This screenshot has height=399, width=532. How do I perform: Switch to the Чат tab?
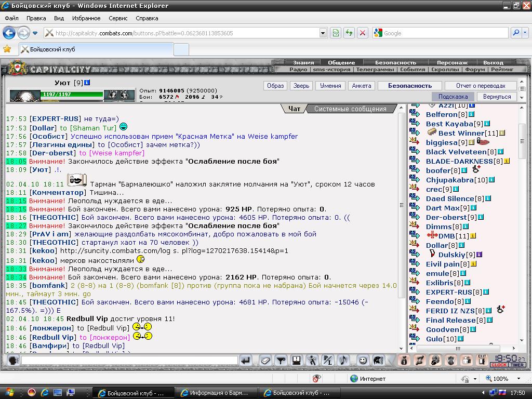tap(294, 109)
